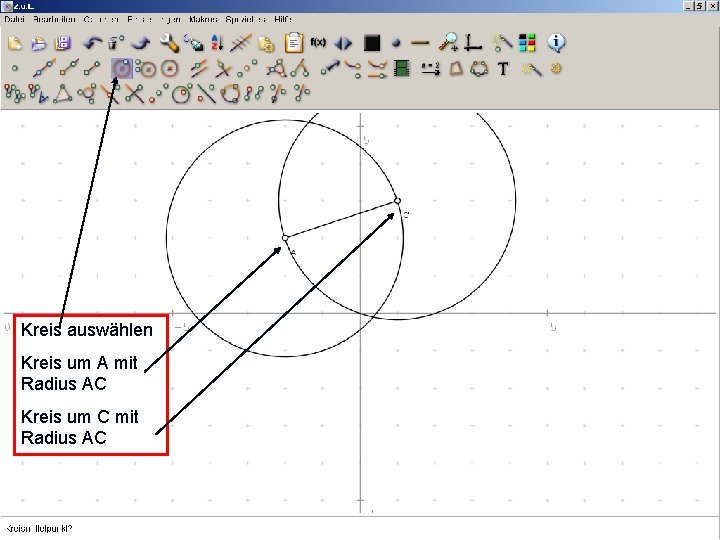Select the midpoint tool
720x540 pixels.
247,68
